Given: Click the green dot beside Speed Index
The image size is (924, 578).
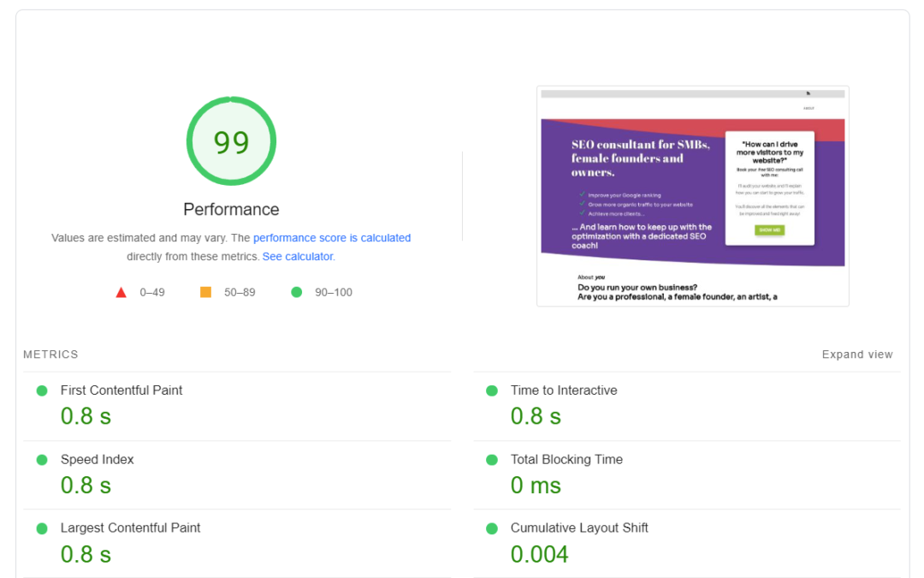Looking at the screenshot, I should pos(41,459).
